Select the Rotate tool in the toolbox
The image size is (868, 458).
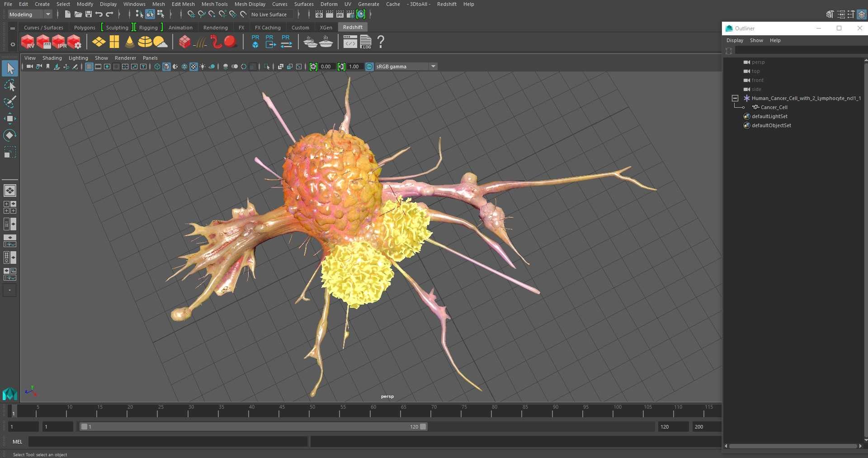(x=9, y=135)
